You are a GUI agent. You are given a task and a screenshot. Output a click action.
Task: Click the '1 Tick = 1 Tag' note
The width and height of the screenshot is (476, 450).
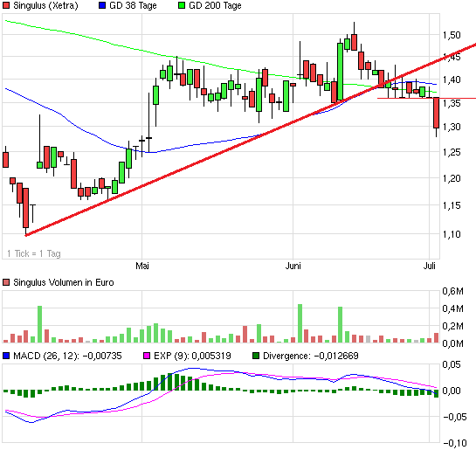click(x=34, y=253)
